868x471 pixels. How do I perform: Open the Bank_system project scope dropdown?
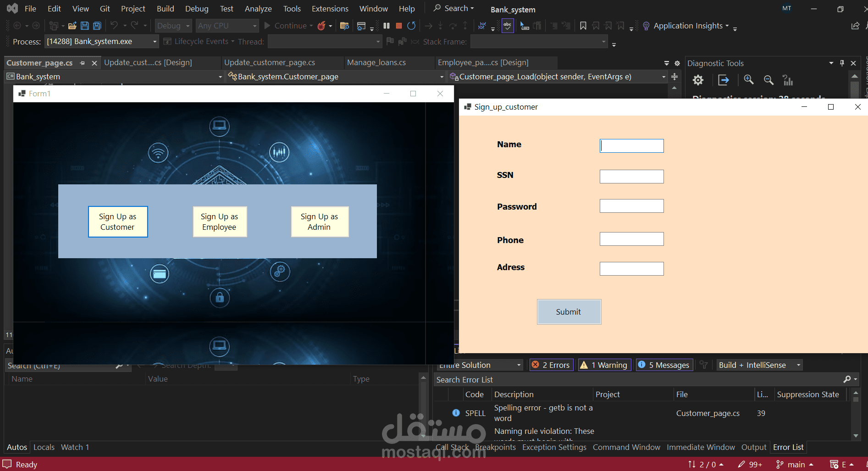pyautogui.click(x=114, y=77)
